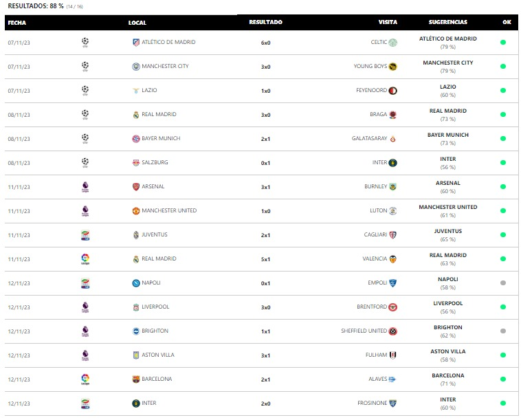The image size is (521, 420).
Task: Click the Serie A icon in Juventus row
Action: tap(85, 235)
